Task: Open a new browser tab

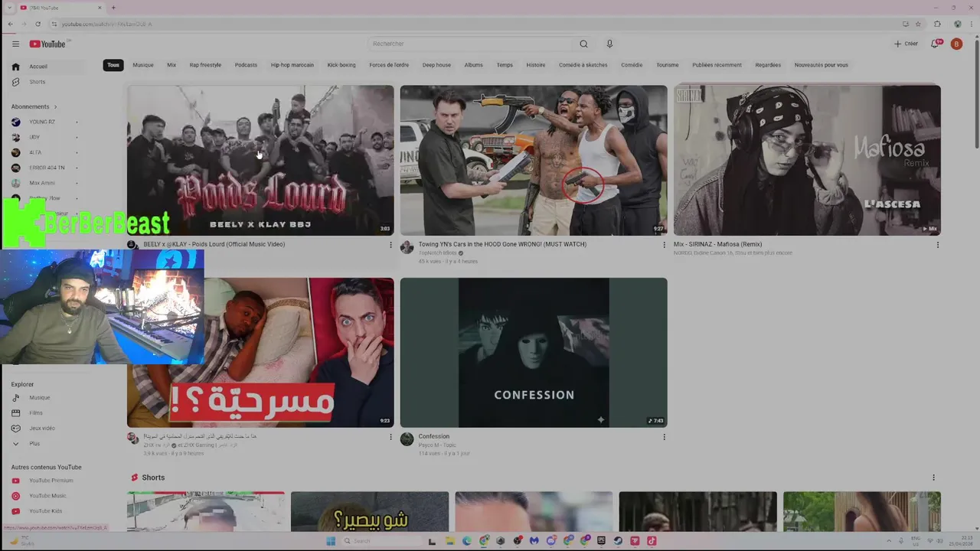Action: click(113, 8)
